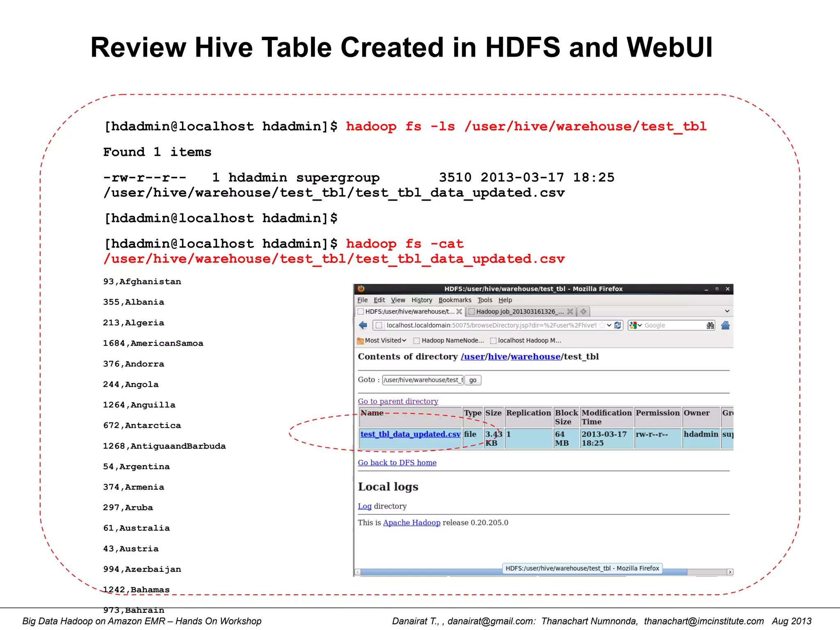Follow the hive directory link

(498, 356)
